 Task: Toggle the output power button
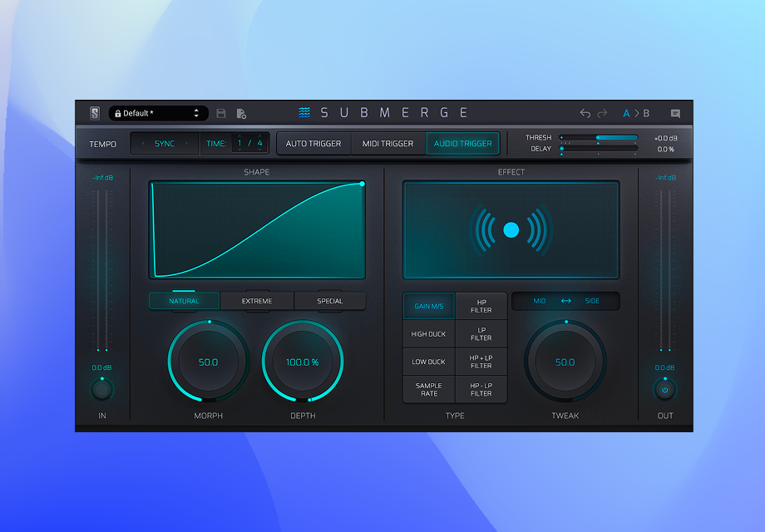664,389
